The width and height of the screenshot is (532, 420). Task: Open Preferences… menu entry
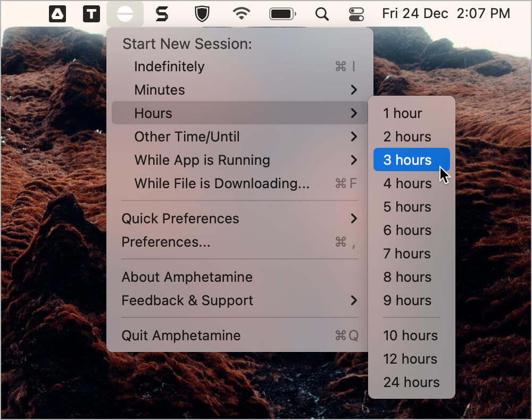point(240,242)
